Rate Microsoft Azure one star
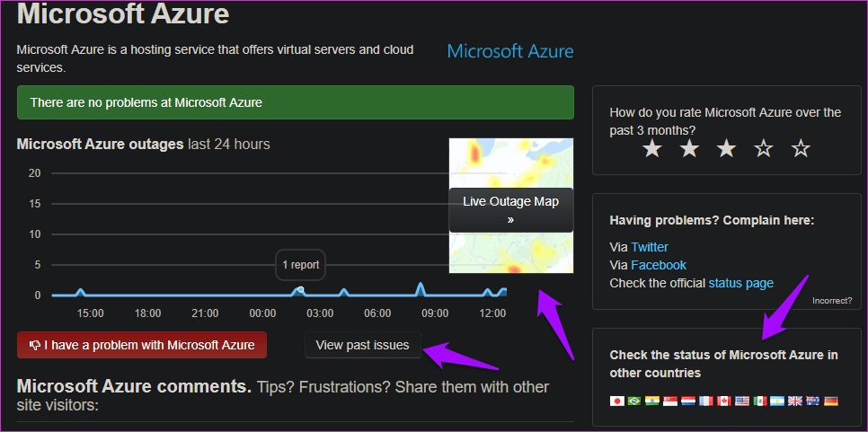Screen dimensions: 868x432 point(652,148)
